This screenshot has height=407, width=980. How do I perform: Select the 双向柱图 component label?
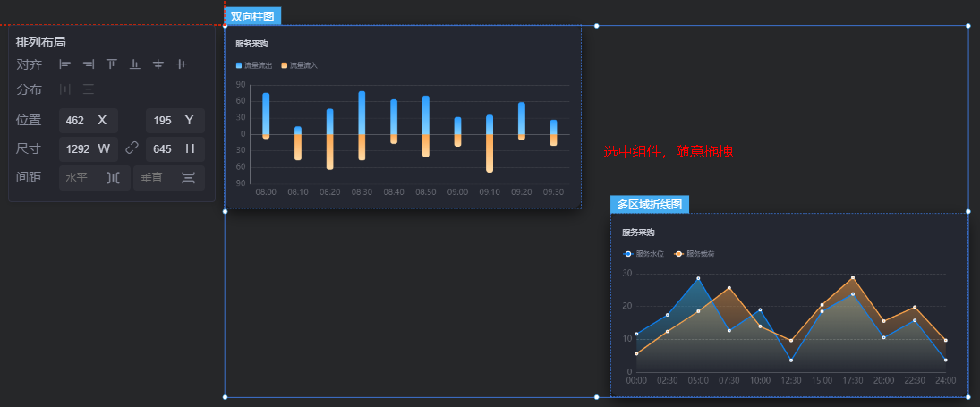(x=252, y=17)
